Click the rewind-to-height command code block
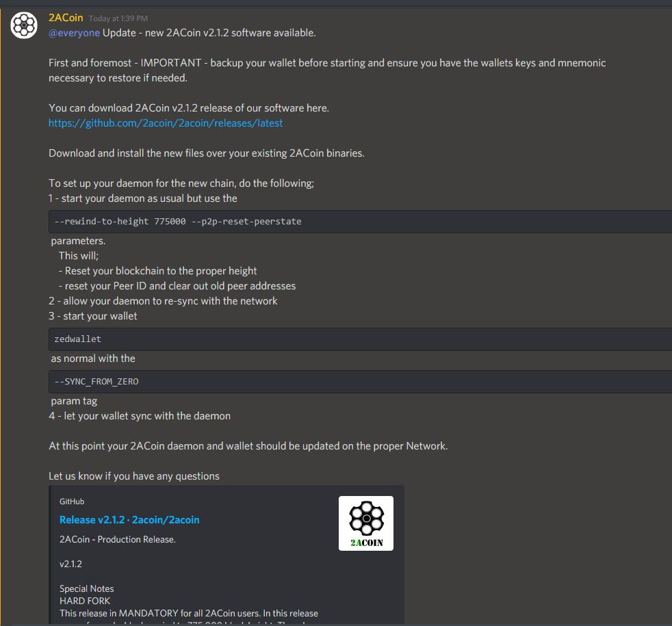 click(x=360, y=222)
